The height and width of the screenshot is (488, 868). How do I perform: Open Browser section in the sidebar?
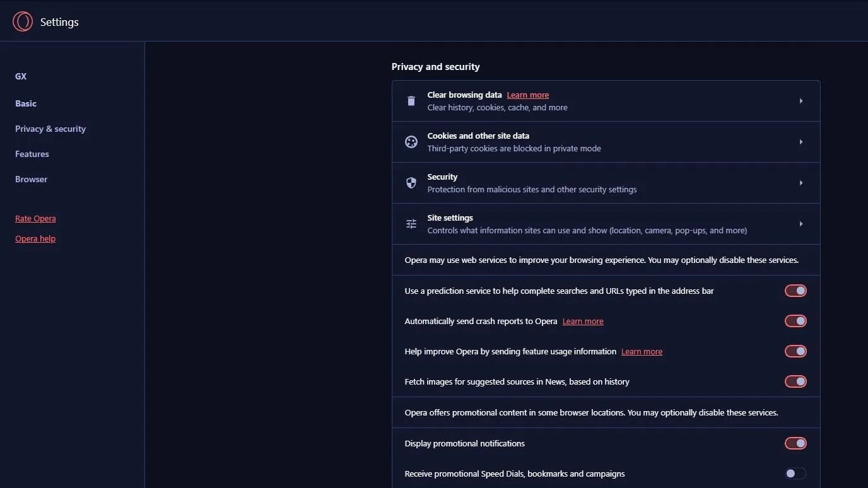coord(32,179)
